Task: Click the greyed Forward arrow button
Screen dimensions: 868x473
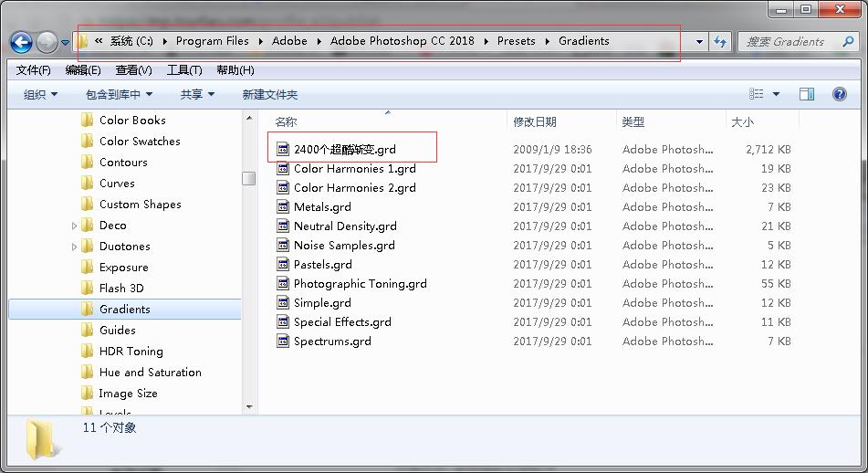Action: (x=47, y=42)
